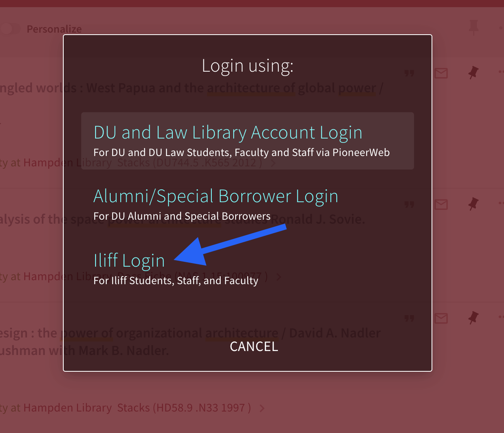The height and width of the screenshot is (433, 504).
Task: Expand availability for HD58.9 .N33 1997 stacks
Action: click(262, 408)
